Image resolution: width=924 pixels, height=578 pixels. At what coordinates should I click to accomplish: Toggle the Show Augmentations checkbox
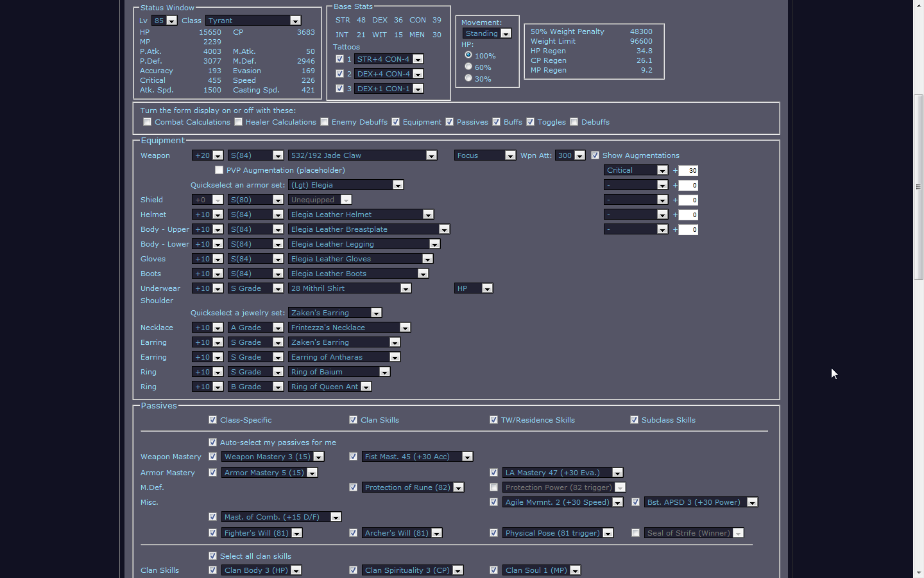(x=595, y=155)
